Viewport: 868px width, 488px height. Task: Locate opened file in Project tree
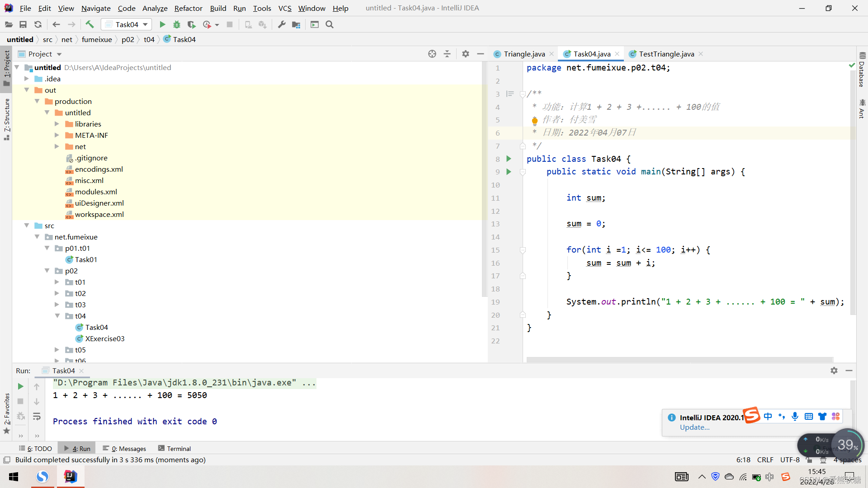tap(432, 54)
